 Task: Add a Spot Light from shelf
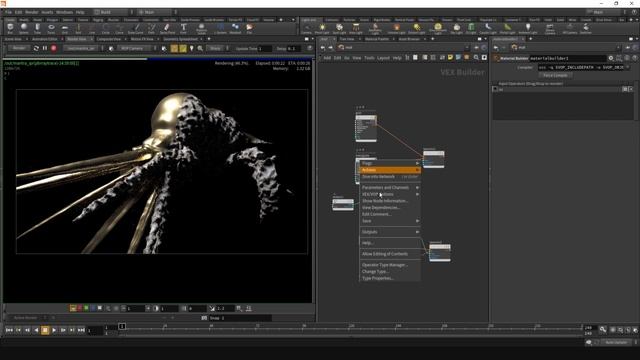point(339,29)
